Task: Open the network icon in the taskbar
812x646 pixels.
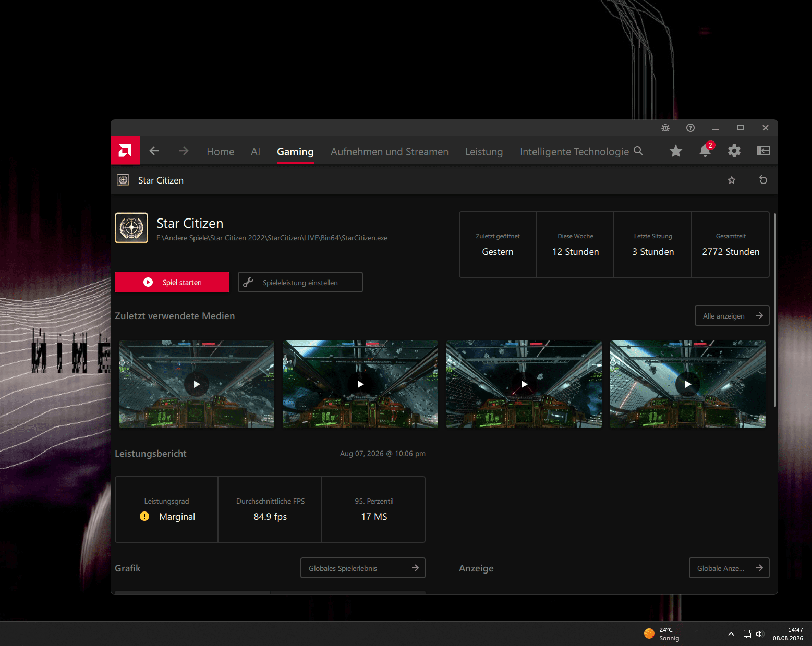Action: tap(747, 634)
